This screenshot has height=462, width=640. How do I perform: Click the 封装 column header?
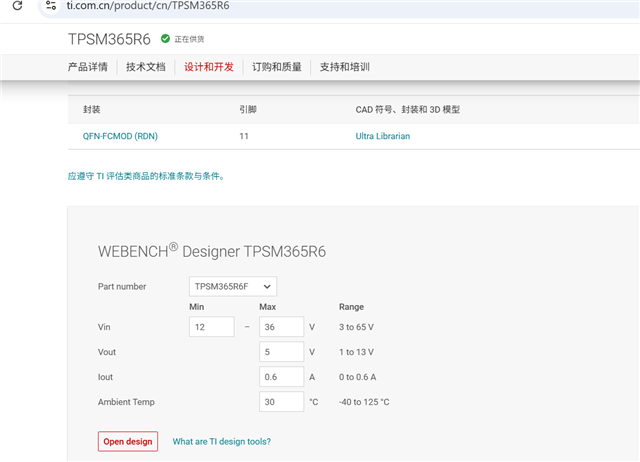click(x=91, y=109)
